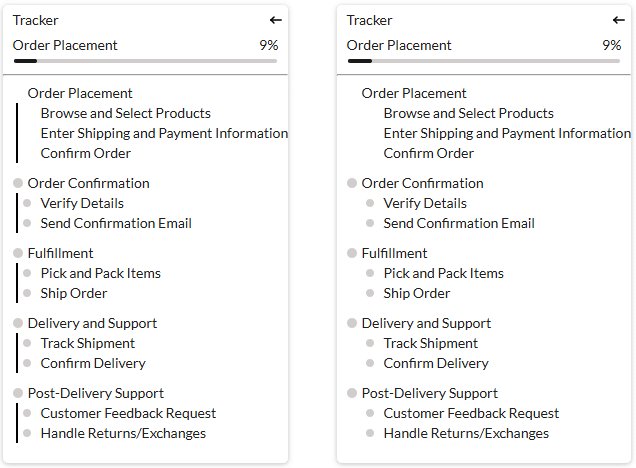Viewport: 636px width, 468px height.
Task: Open Browse and Select Products in left tracker
Action: click(x=126, y=113)
